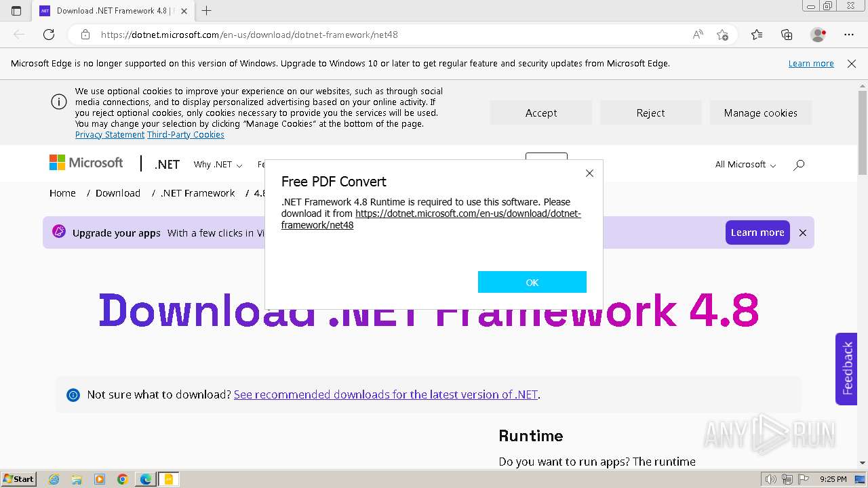The height and width of the screenshot is (488, 868).
Task: Click the Action Center flag tray icon
Action: 803,479
